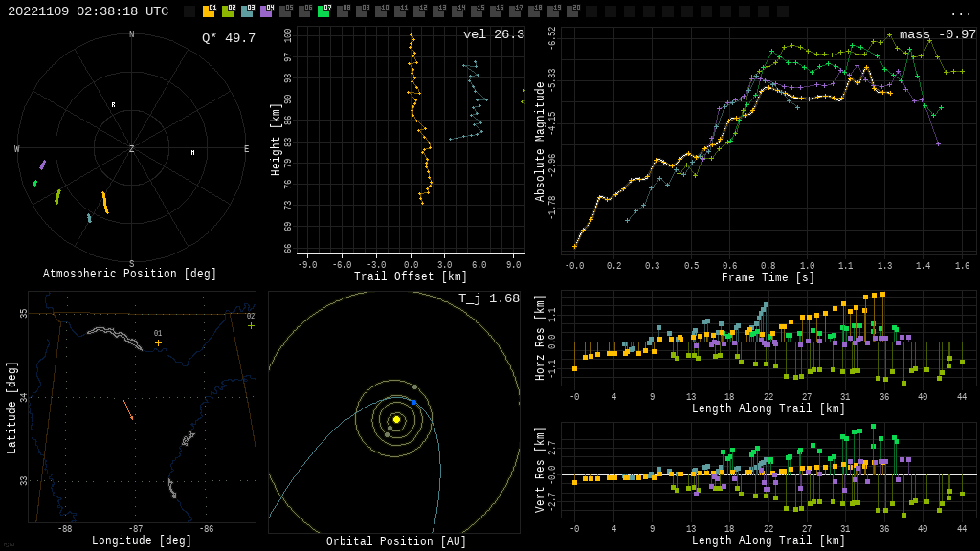
Task: Click the vel 26.3 readout
Action: pos(493,34)
